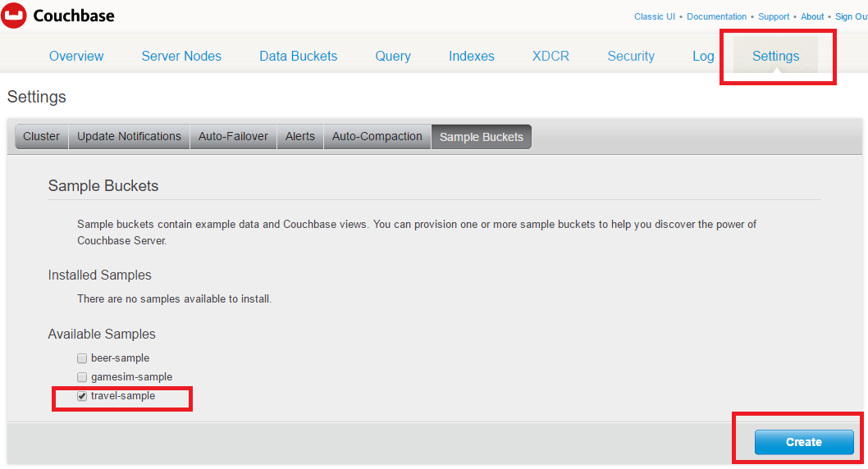The image size is (868, 469).
Task: Open the Overview navigation tab
Action: (76, 57)
